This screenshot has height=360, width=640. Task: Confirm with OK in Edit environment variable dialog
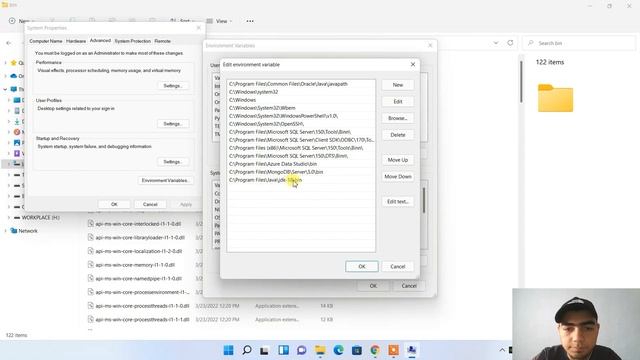click(x=362, y=267)
